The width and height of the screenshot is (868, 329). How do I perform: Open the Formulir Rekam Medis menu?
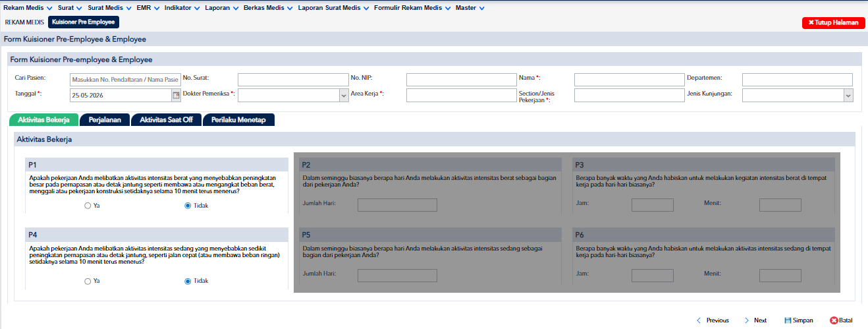[412, 8]
